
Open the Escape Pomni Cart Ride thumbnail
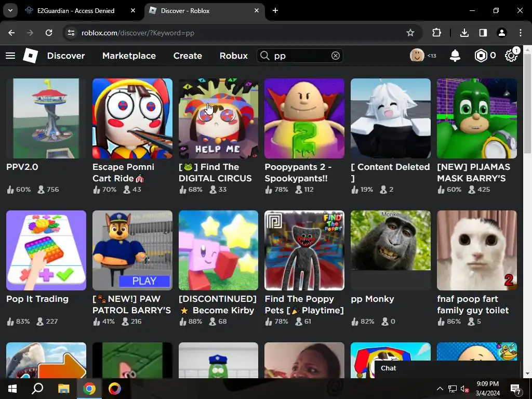point(132,118)
